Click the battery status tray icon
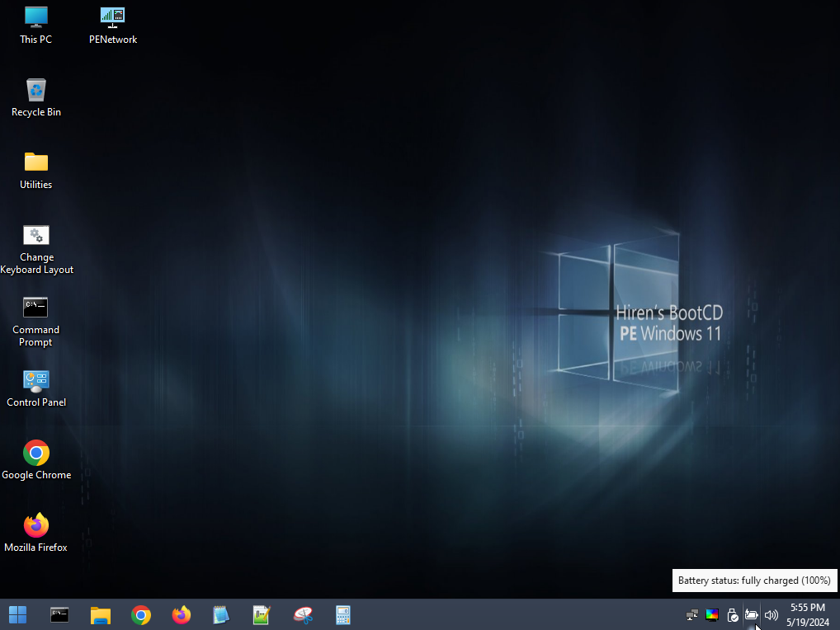 (x=751, y=615)
